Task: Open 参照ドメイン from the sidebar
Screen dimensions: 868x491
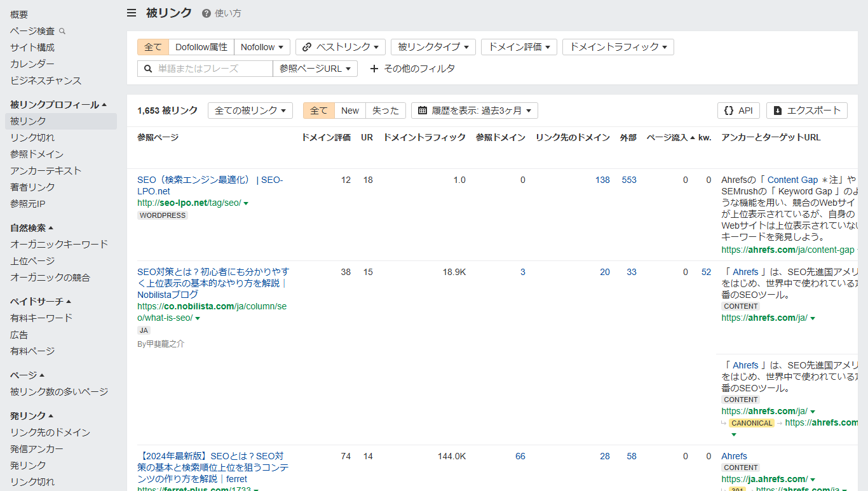Action: pyautogui.click(x=35, y=154)
